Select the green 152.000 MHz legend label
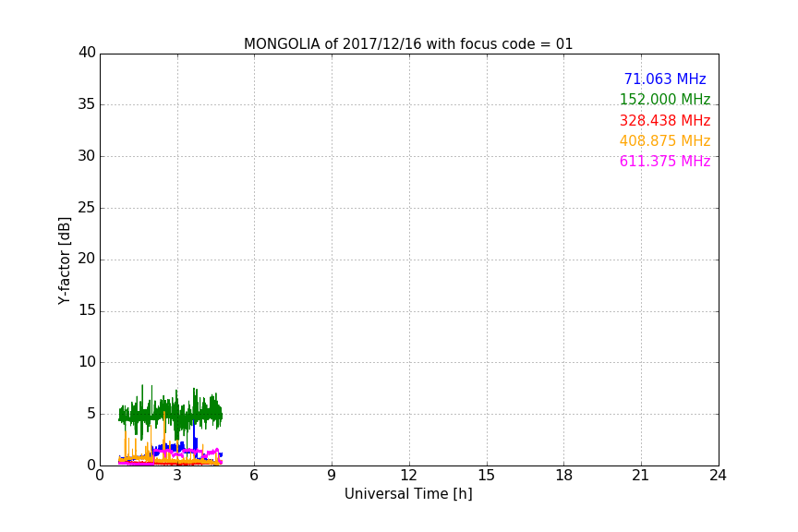Screen dimensions: 798x532 [x=665, y=99]
